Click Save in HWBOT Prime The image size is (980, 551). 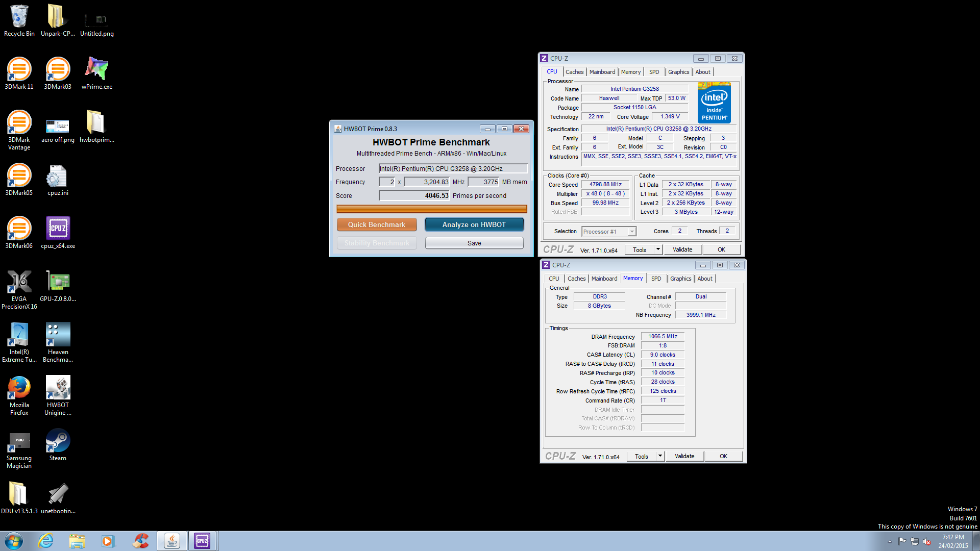point(474,243)
